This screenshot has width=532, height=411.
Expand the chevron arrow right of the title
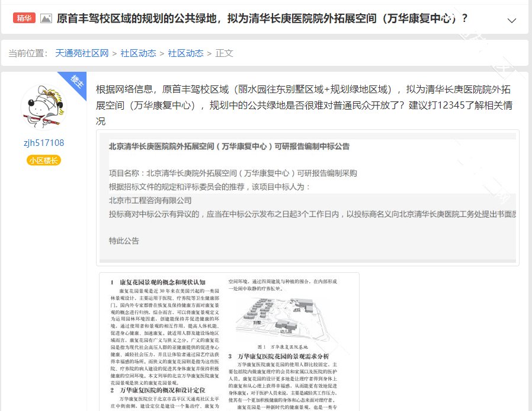coord(512,20)
